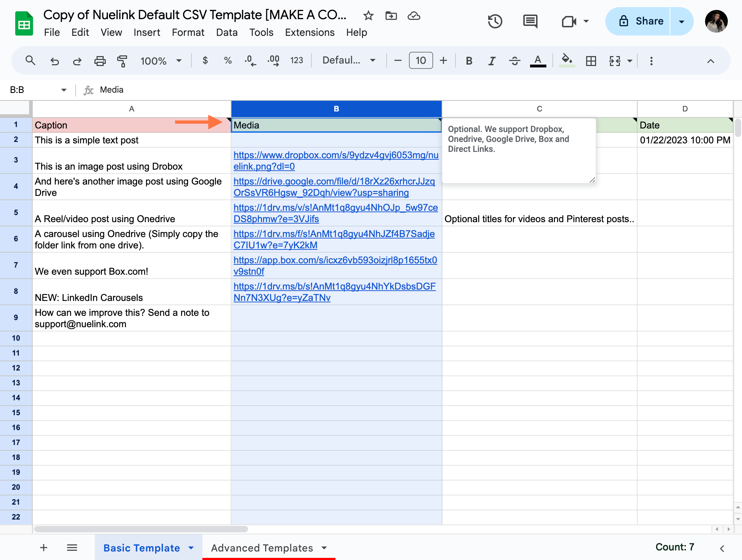Open the Edit menu
Screen dimensions: 742x560
click(x=80, y=32)
